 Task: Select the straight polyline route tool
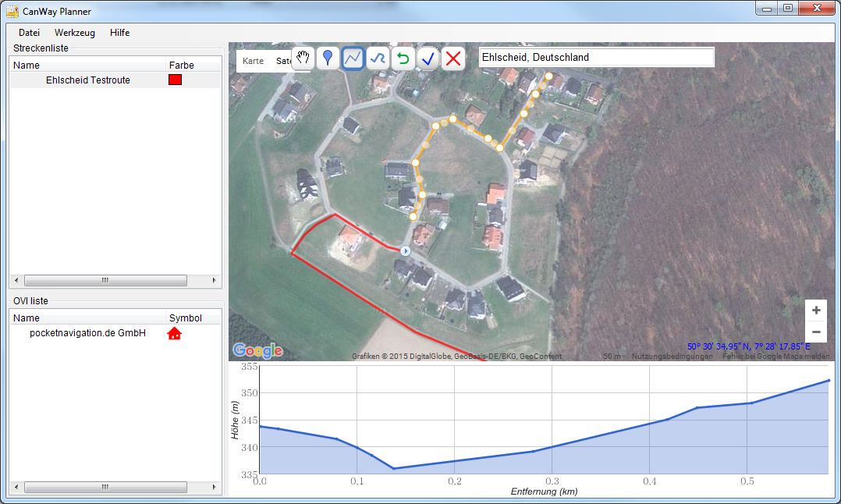click(353, 59)
